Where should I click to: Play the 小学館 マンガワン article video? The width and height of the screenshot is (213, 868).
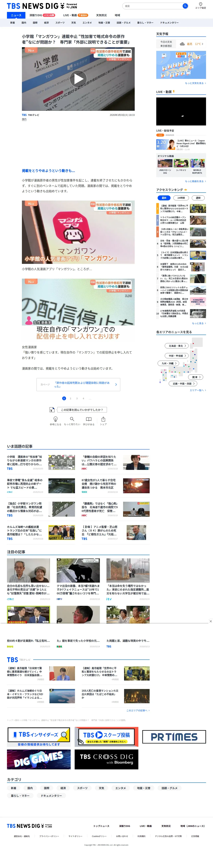[78, 79]
